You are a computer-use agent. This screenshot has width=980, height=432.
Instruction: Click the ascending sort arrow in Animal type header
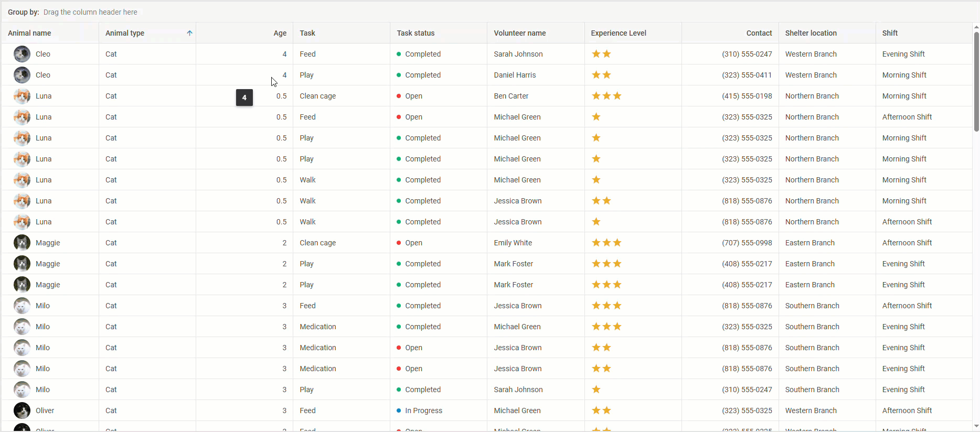click(x=189, y=33)
